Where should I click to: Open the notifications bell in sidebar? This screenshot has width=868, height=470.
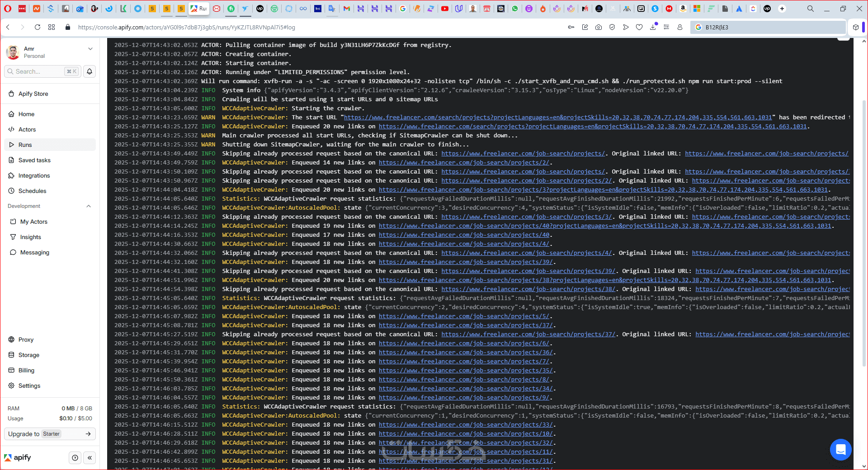tap(90, 71)
